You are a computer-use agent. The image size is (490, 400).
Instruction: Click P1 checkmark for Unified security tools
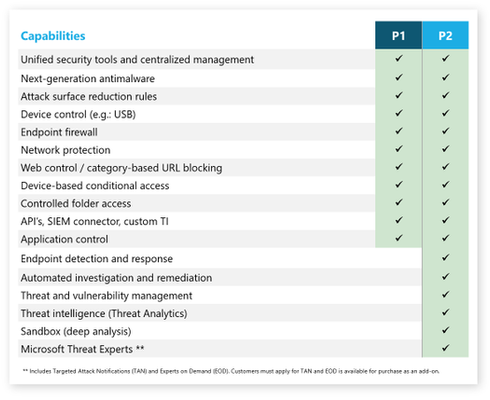click(x=399, y=58)
